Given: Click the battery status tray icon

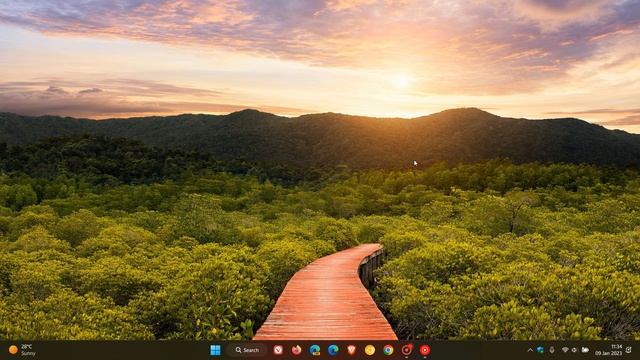Looking at the screenshot, I should click(585, 350).
